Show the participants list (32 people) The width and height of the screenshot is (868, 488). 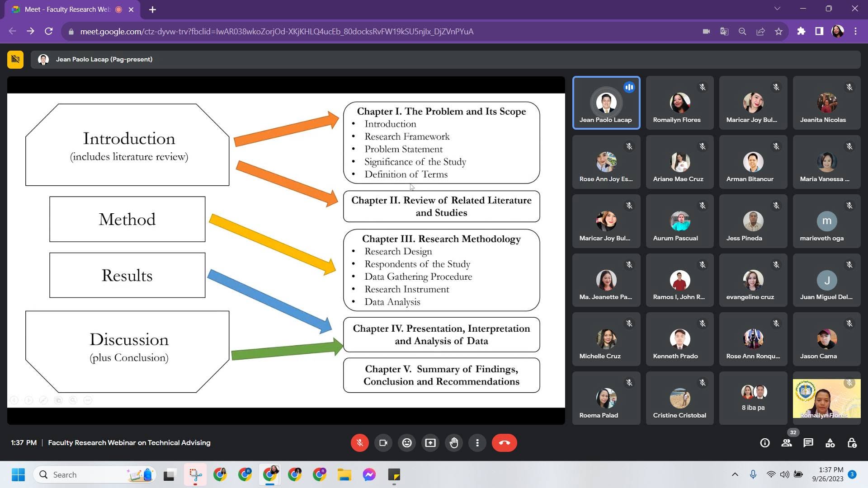coord(787,443)
